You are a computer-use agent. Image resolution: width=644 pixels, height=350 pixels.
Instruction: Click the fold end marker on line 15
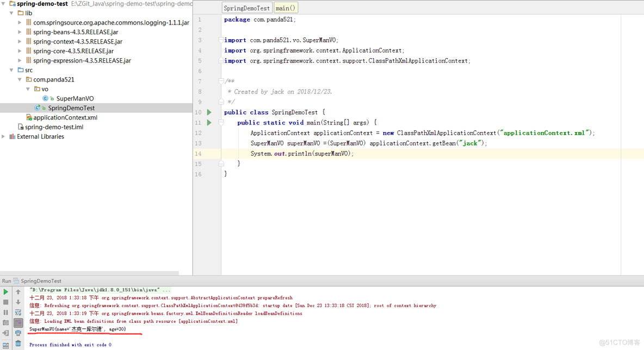pos(221,163)
